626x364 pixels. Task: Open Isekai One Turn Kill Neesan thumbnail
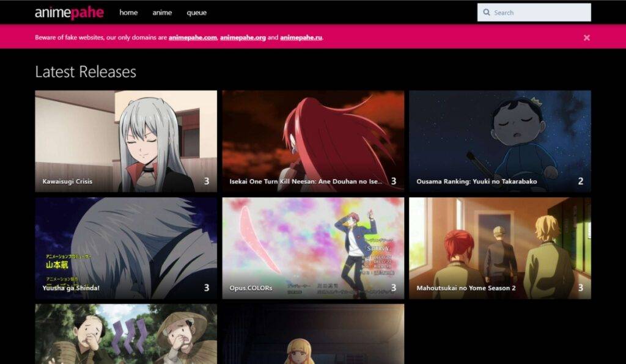pos(313,141)
